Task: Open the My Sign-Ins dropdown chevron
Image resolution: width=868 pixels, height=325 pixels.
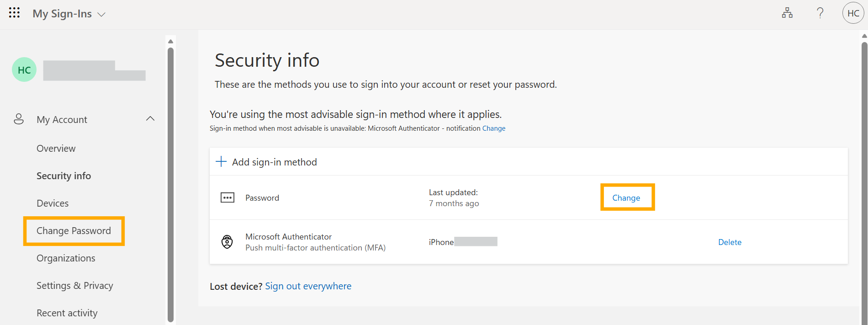Action: pos(101,15)
